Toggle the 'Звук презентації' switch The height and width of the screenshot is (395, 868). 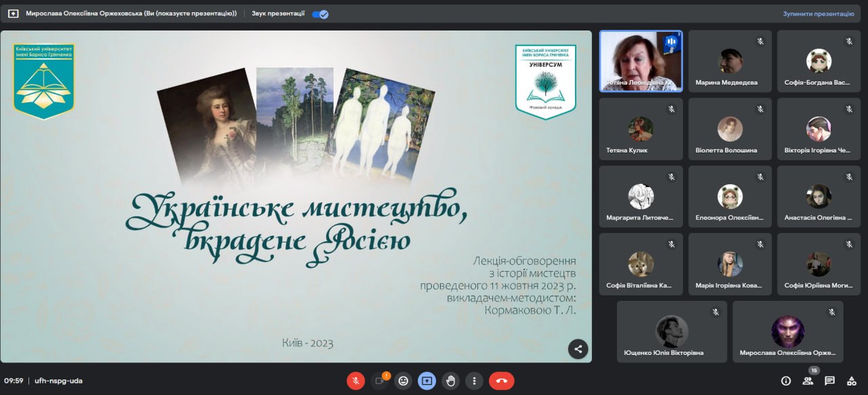[x=320, y=14]
